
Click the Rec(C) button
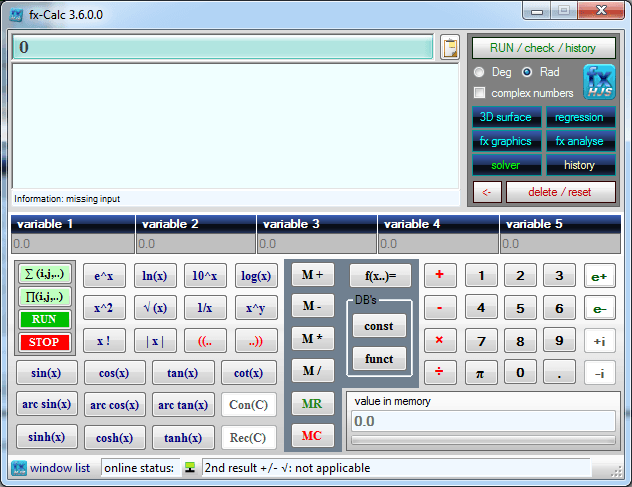(x=249, y=437)
